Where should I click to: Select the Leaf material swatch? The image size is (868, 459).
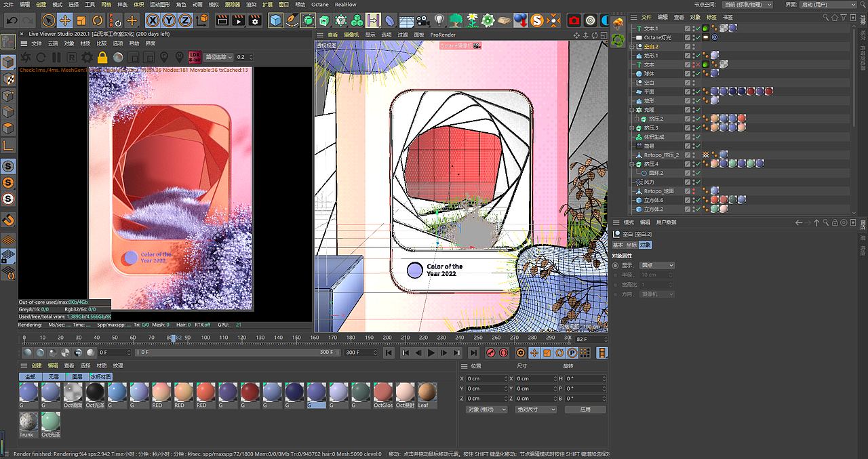pos(427,396)
